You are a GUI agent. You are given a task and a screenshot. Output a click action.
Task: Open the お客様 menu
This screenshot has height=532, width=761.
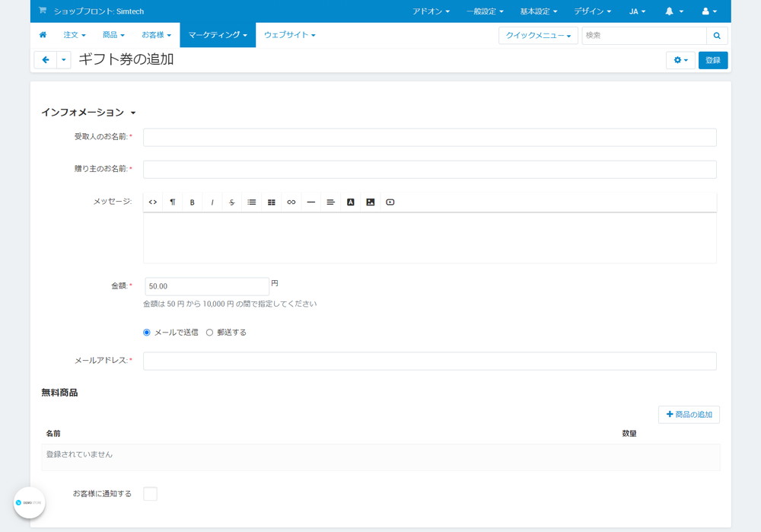[x=156, y=35]
